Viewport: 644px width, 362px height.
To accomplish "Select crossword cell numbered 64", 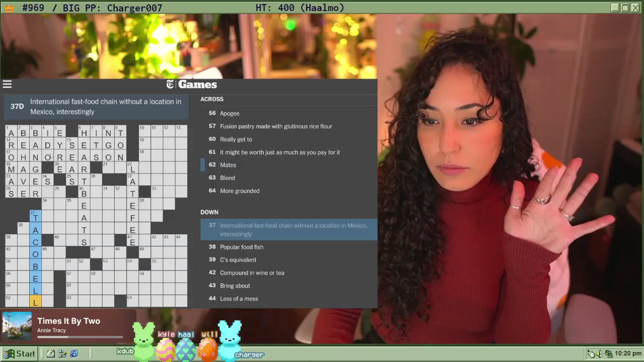I will pyautogui.click(x=132, y=301).
